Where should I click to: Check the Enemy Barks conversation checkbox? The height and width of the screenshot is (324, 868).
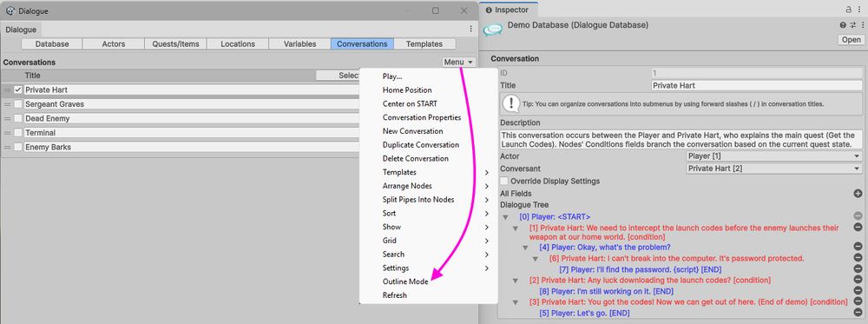tap(18, 148)
